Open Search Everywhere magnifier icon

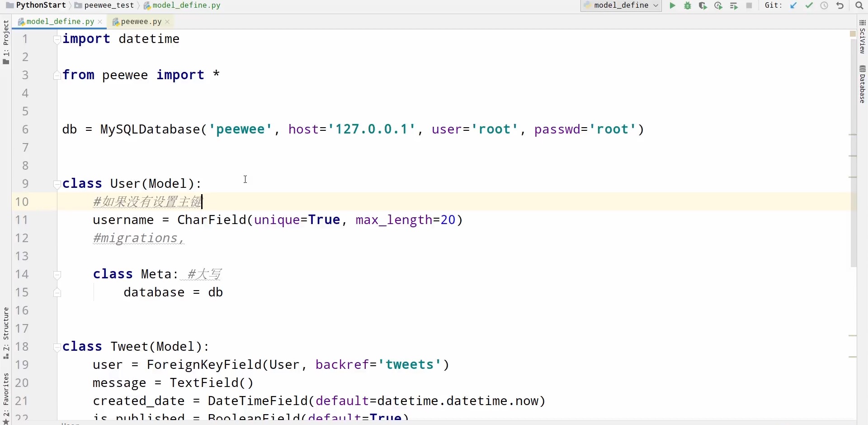coord(859,6)
